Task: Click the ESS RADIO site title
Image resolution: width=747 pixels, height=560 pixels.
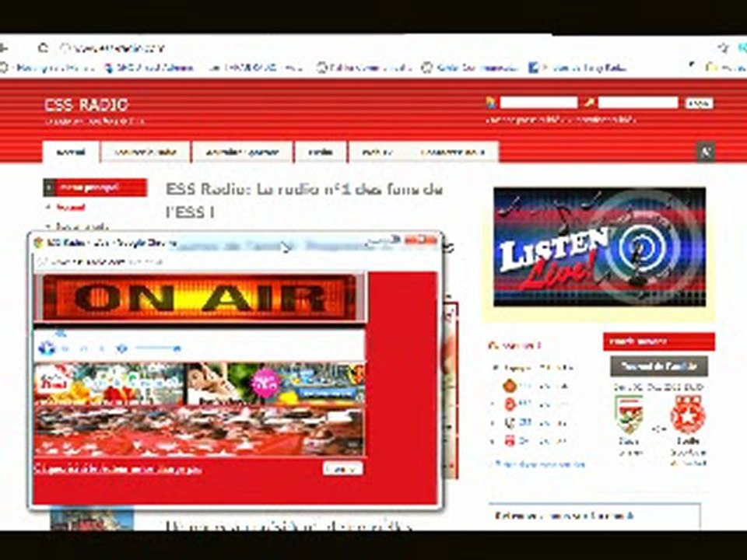Action: pos(86,105)
